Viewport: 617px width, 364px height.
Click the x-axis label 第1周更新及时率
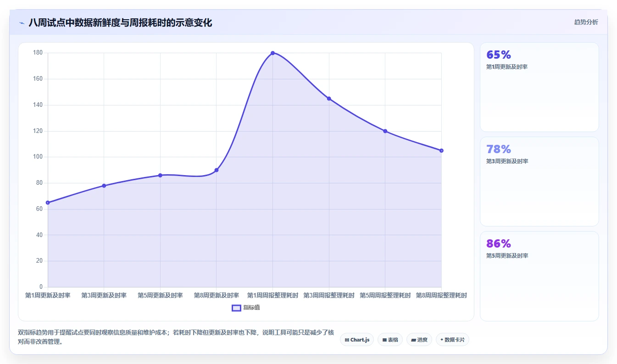pyautogui.click(x=48, y=296)
